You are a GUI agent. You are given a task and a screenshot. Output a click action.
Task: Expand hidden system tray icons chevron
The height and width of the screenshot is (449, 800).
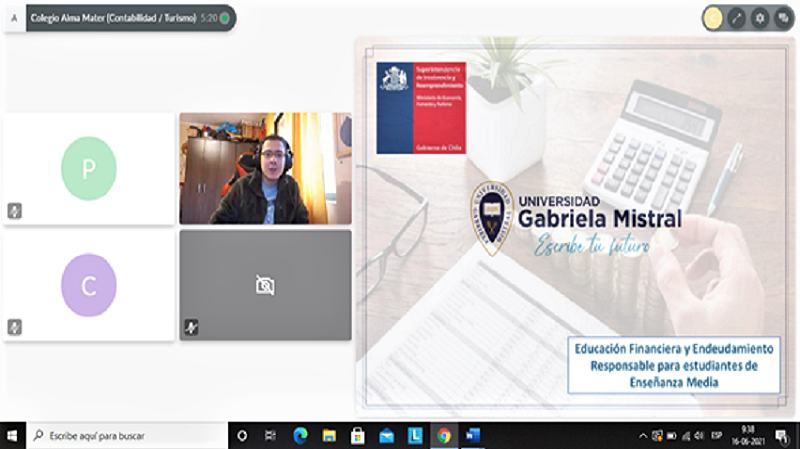[x=643, y=436]
